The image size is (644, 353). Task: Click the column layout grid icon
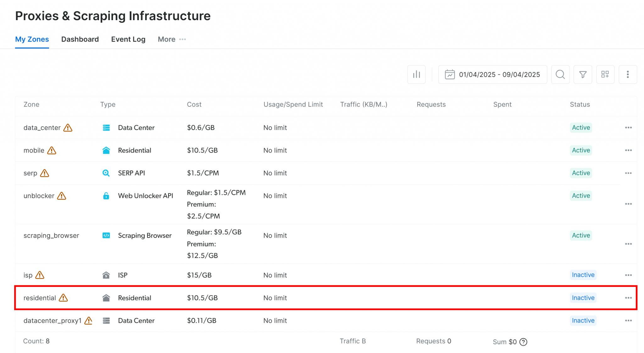(605, 75)
